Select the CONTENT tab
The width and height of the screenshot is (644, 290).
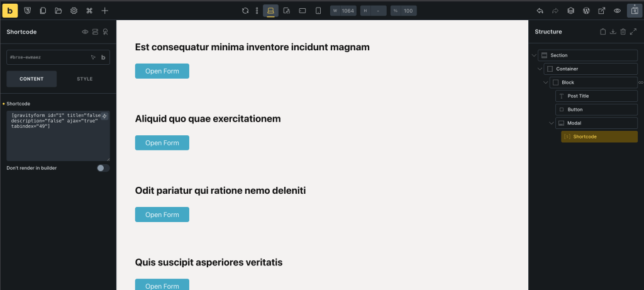(31, 79)
